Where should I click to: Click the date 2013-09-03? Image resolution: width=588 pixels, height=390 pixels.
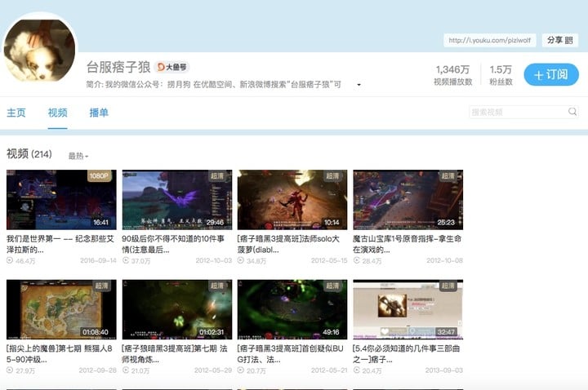(444, 370)
